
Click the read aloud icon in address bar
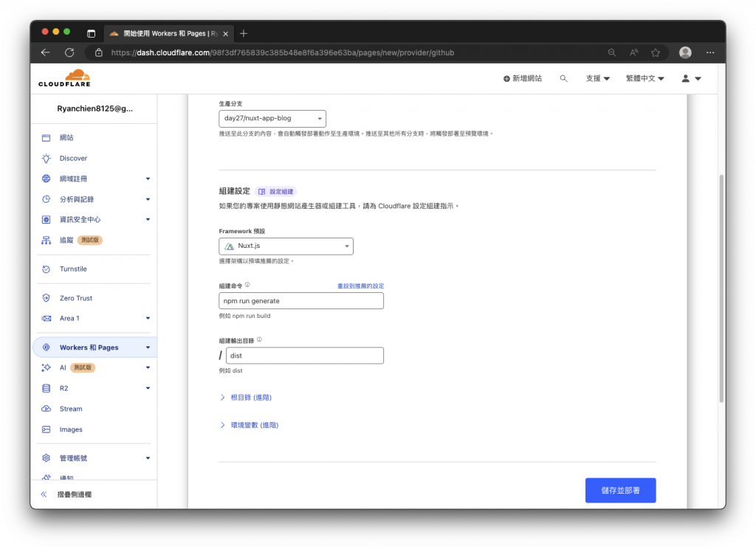(633, 52)
